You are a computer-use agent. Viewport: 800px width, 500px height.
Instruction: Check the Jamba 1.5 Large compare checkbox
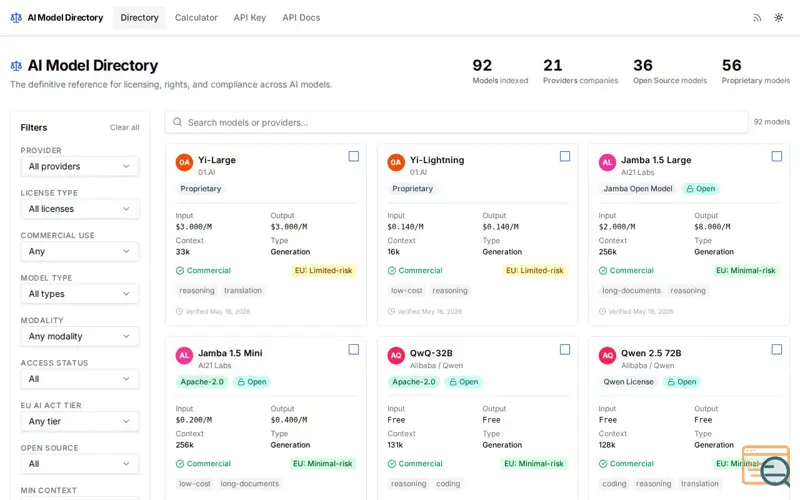(777, 157)
